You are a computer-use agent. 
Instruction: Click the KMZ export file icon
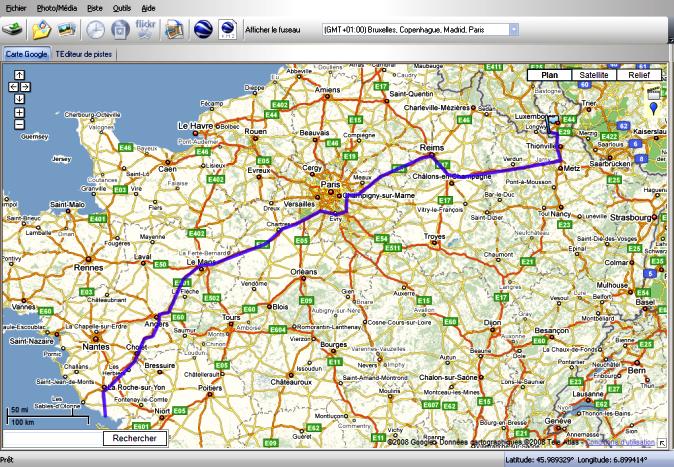[227, 30]
